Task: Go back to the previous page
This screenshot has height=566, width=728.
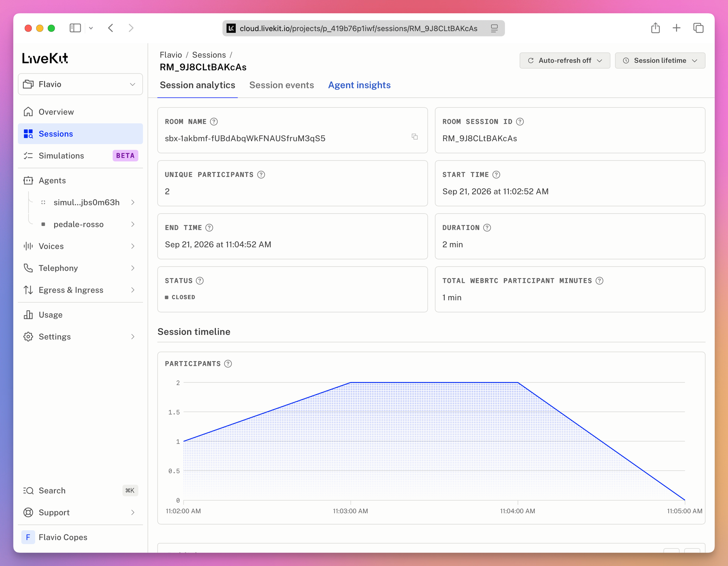Action: tap(111, 28)
